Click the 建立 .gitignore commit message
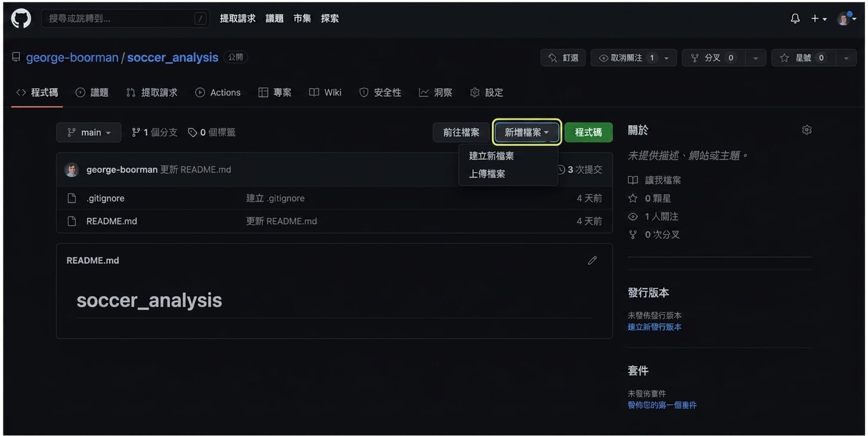The height and width of the screenshot is (436, 868). (x=275, y=198)
